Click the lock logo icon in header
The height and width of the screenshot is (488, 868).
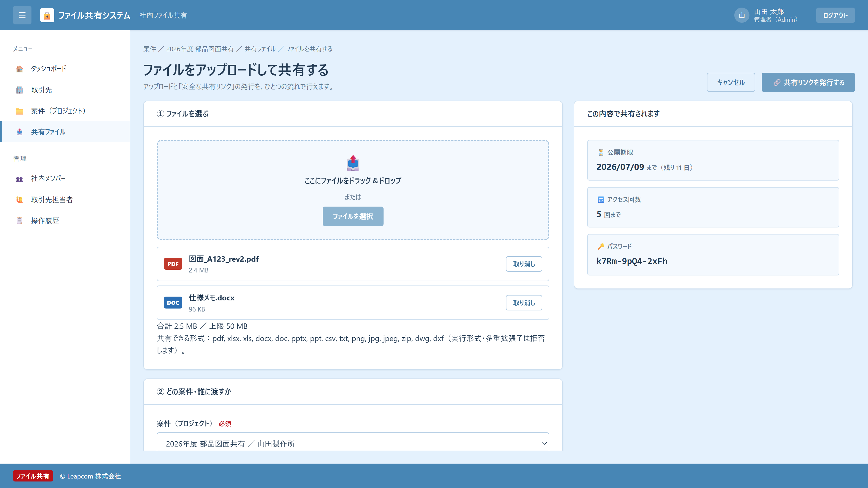pos(47,15)
